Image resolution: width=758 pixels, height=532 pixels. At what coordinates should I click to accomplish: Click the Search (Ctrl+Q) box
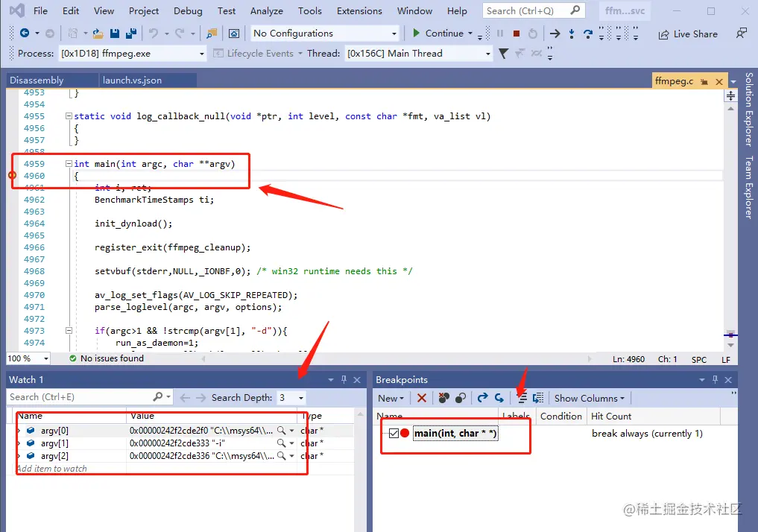coord(534,10)
